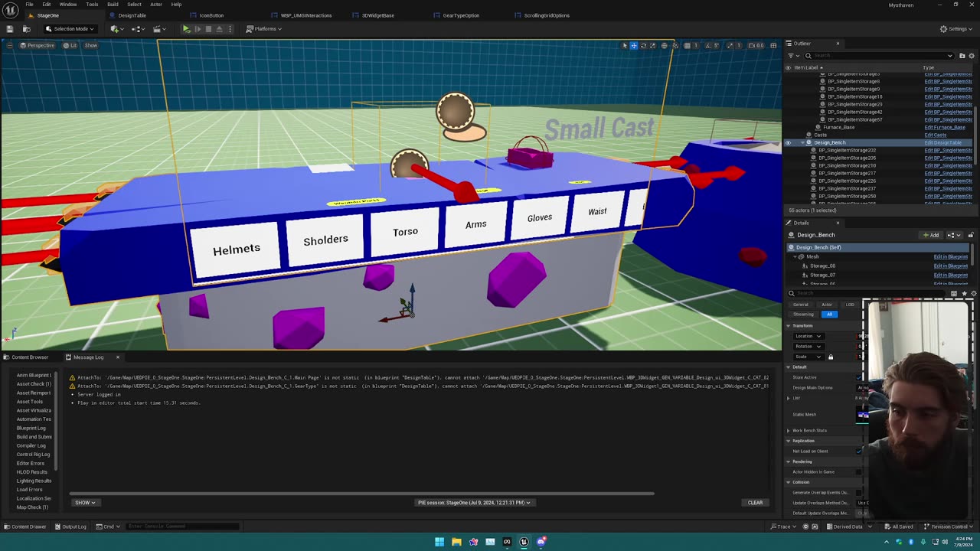This screenshot has width=980, height=551.
Task: Toggle grid snapping icon
Action: 688,45
